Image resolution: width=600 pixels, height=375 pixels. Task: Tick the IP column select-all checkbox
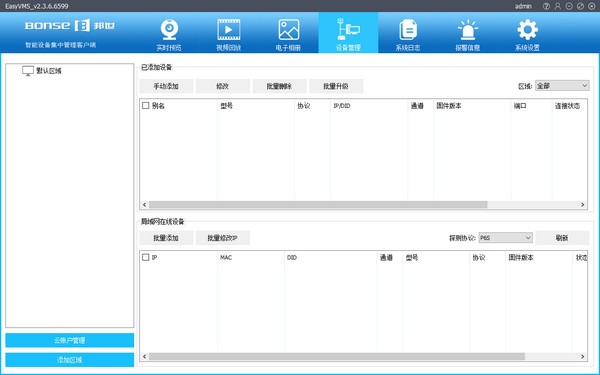[145, 258]
